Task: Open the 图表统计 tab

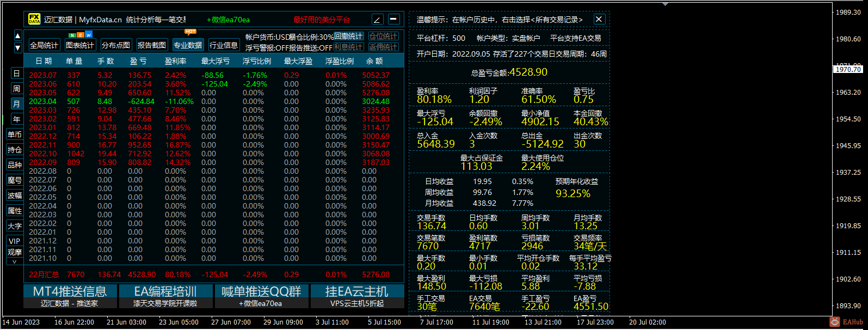Action: (80, 45)
